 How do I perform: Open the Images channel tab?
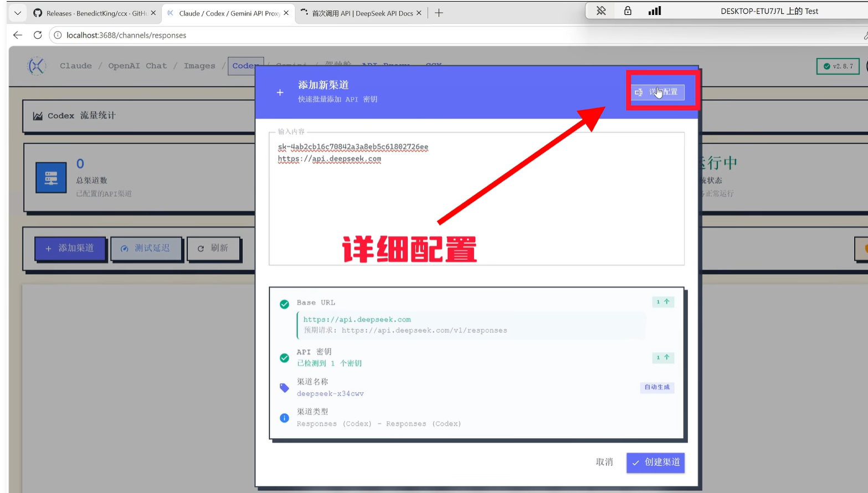(x=199, y=66)
